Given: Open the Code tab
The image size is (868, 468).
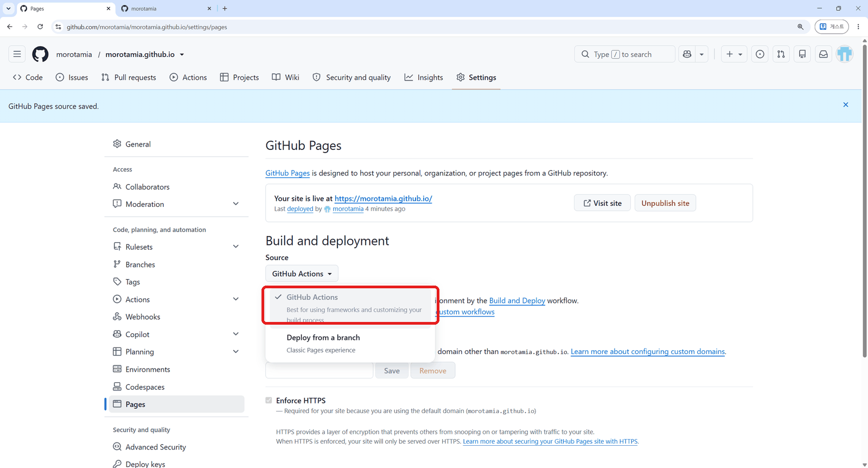Looking at the screenshot, I should (28, 77).
